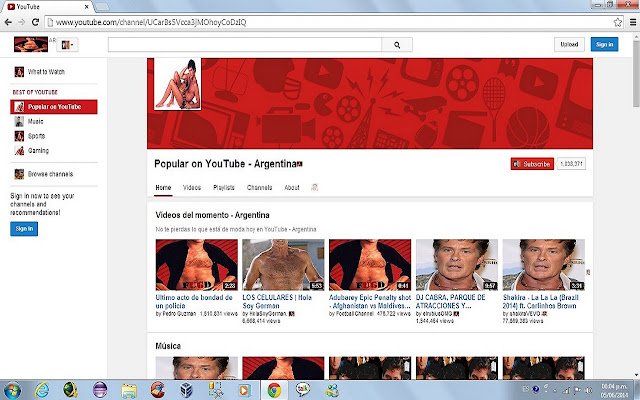Bookmark this page with the star icon

pos(618,22)
